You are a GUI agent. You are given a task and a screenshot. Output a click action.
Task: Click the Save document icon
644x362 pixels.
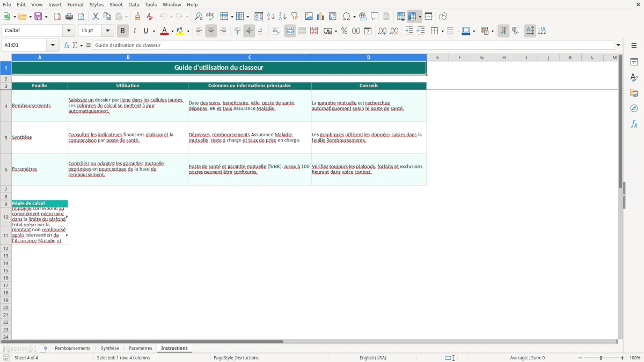pyautogui.click(x=38, y=17)
